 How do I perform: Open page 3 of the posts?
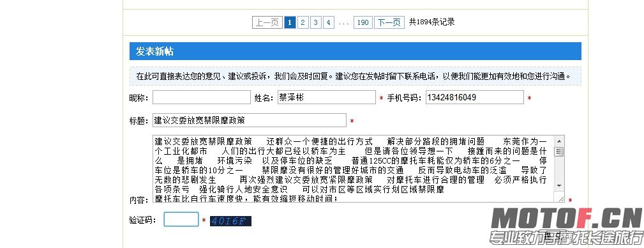315,22
